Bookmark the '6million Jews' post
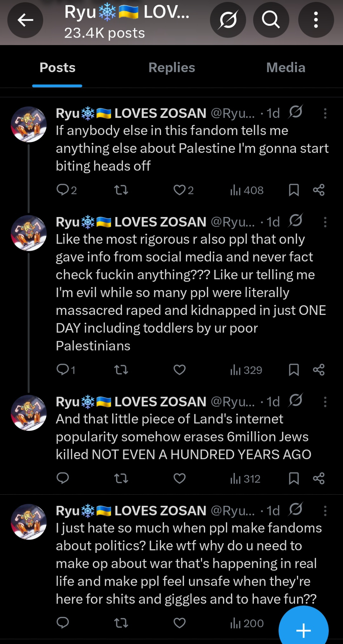Screen dimensions: 343x644 [294, 478]
